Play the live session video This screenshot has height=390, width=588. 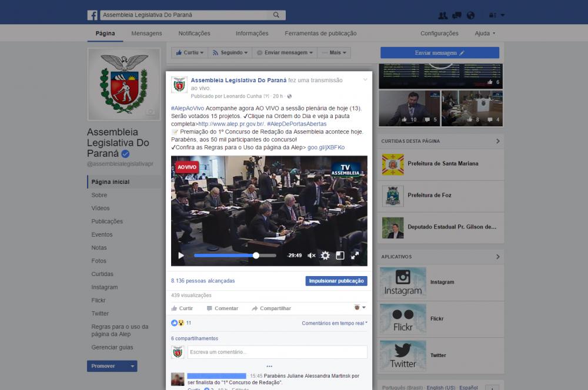point(181,255)
